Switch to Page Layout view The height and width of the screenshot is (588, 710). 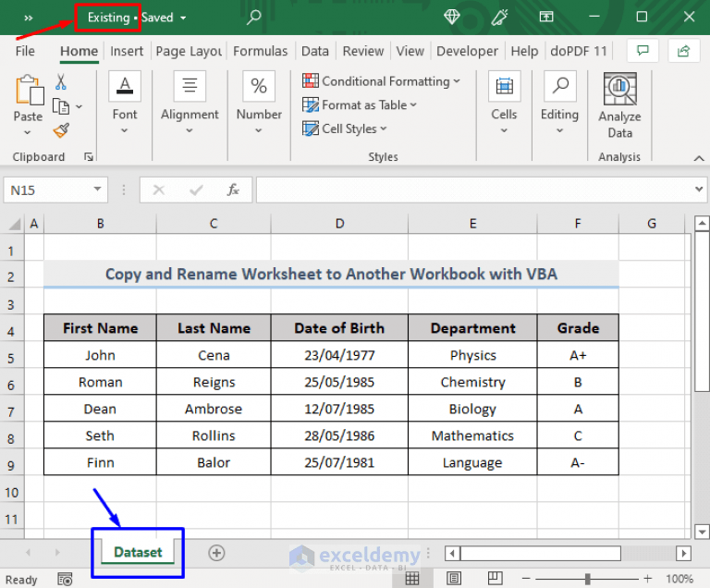pos(454,578)
